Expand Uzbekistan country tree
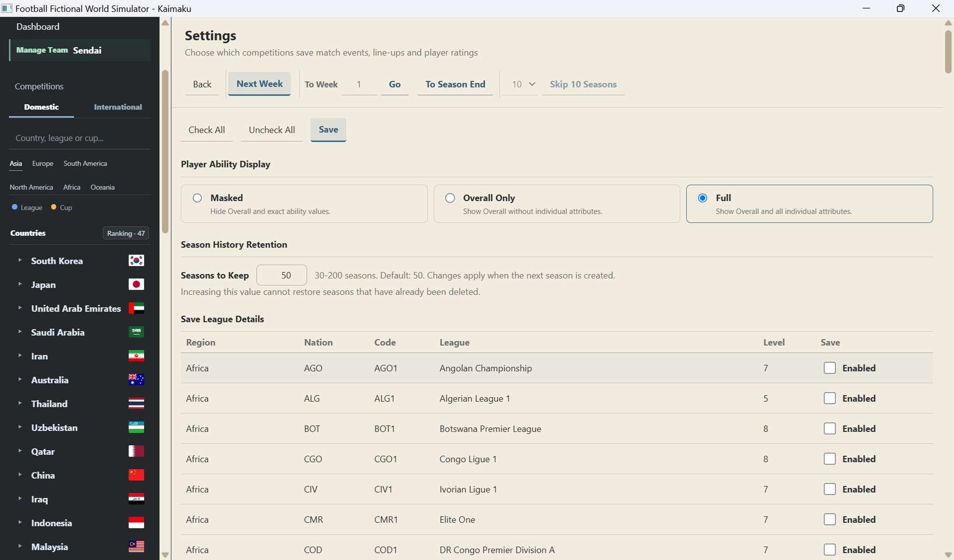Viewport: 954px width, 560px height. pyautogui.click(x=20, y=427)
